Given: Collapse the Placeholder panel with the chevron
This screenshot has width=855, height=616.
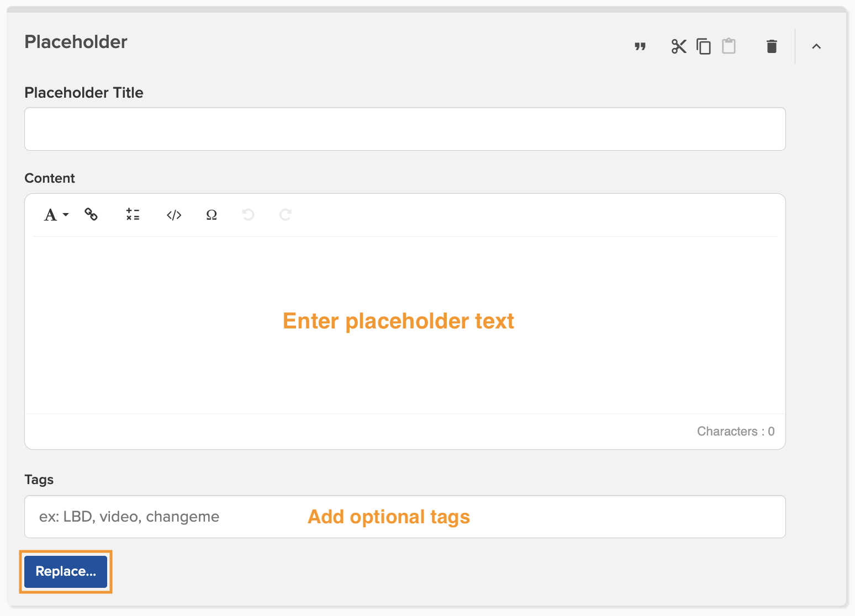Looking at the screenshot, I should 816,46.
